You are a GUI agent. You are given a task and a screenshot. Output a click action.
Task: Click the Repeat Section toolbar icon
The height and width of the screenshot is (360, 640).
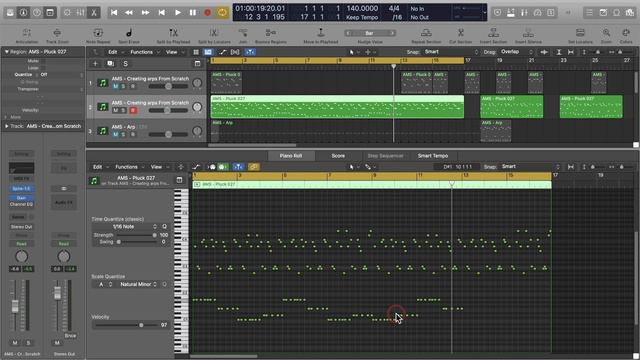pyautogui.click(x=426, y=35)
